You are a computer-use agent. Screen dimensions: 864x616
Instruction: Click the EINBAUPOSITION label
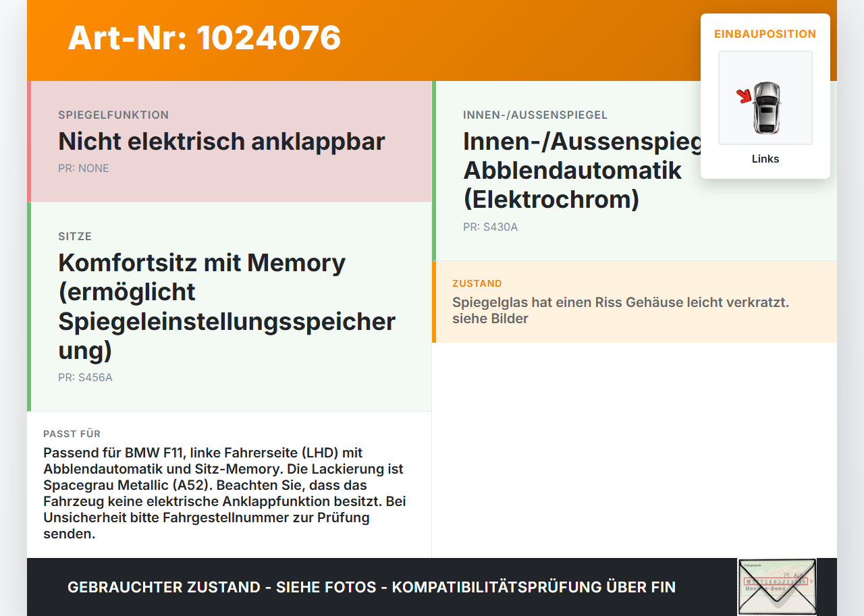[765, 34]
